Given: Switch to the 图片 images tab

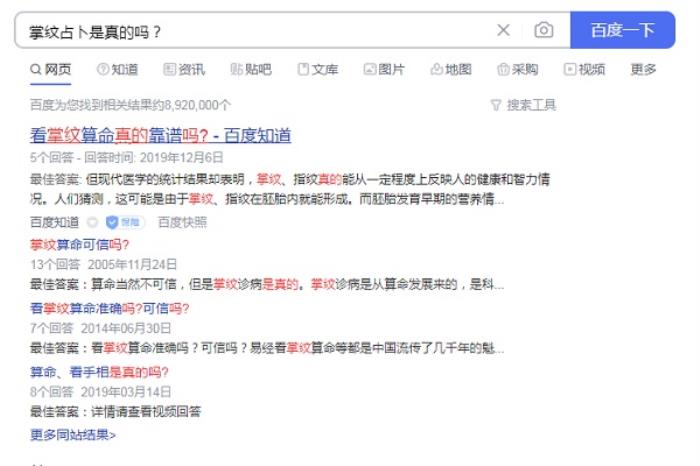Looking at the screenshot, I should 384,69.
